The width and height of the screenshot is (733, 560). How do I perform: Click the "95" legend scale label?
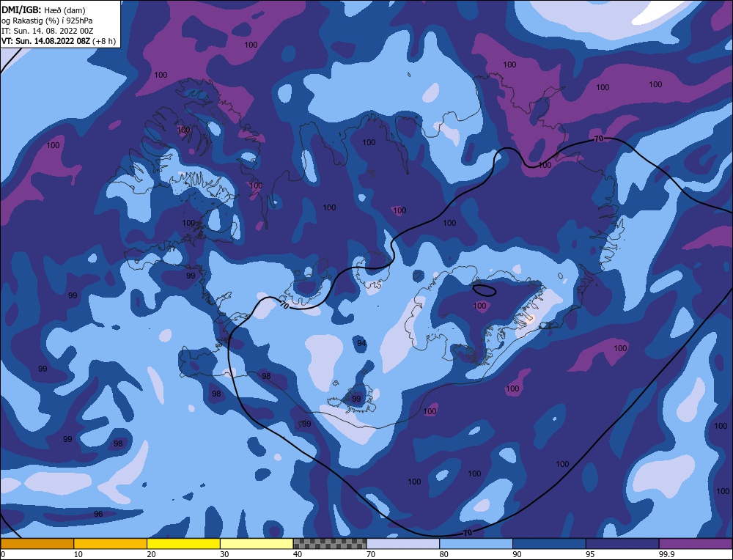pos(590,554)
